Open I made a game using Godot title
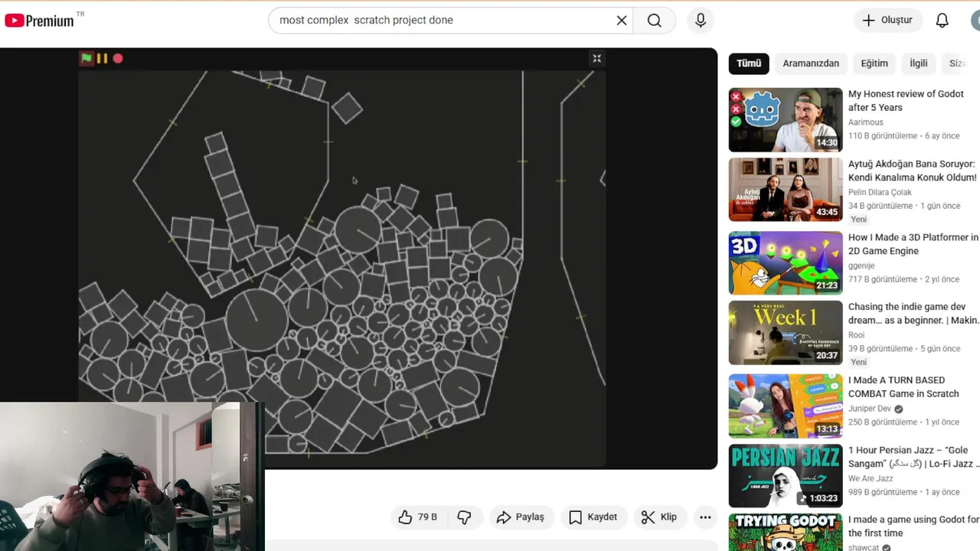 [x=913, y=527]
